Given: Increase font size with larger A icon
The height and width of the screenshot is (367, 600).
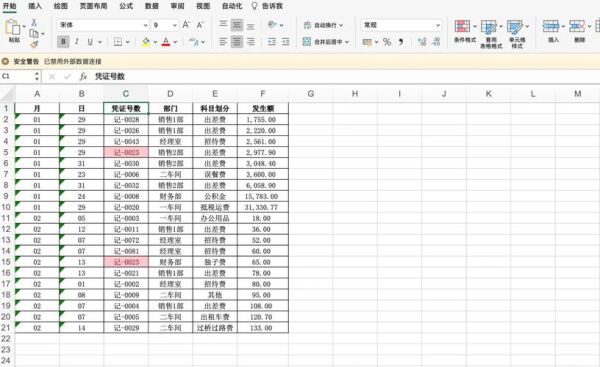Looking at the screenshot, I should 186,25.
